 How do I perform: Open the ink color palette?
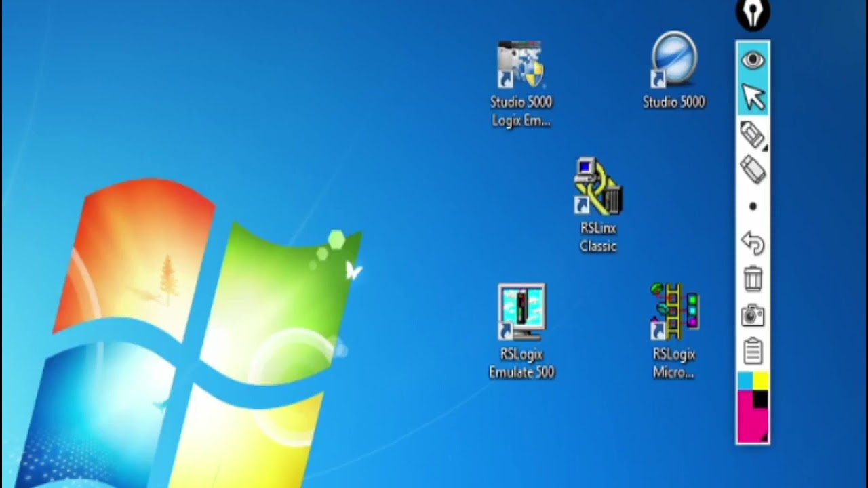click(x=753, y=407)
